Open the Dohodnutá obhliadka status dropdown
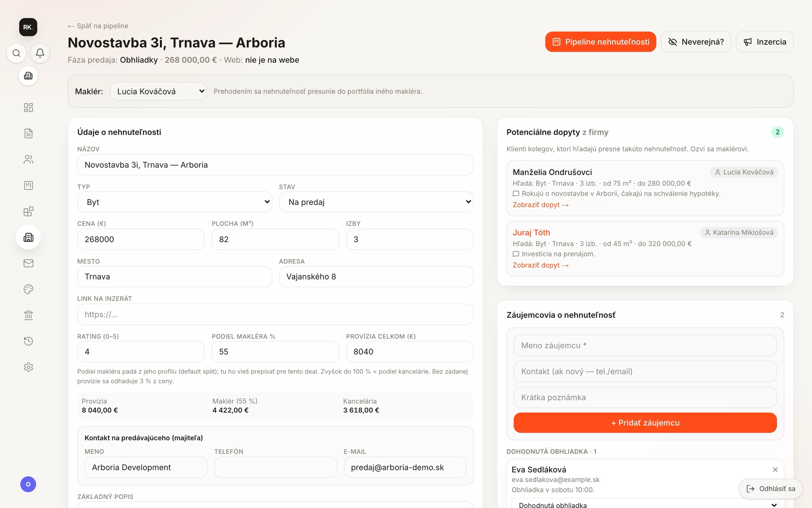812x508 pixels. [645, 504]
